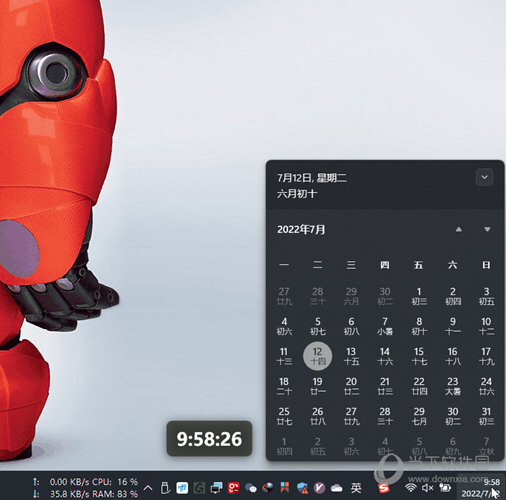The width and height of the screenshot is (506, 500).
Task: Open the Sogou input method S icon
Action: tap(383, 488)
